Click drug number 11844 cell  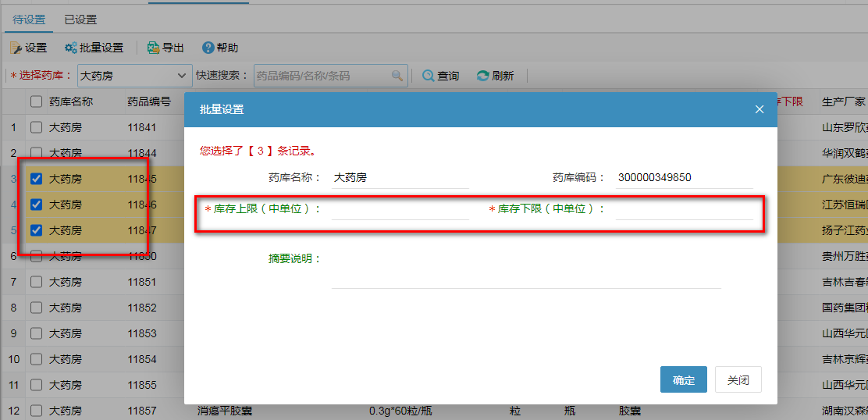[142, 153]
